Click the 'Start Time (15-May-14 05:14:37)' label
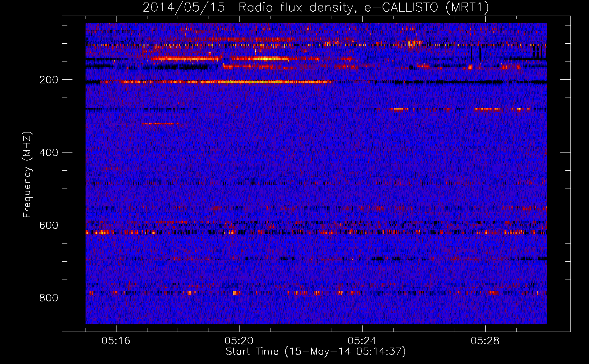The image size is (589, 364). [x=316, y=352]
